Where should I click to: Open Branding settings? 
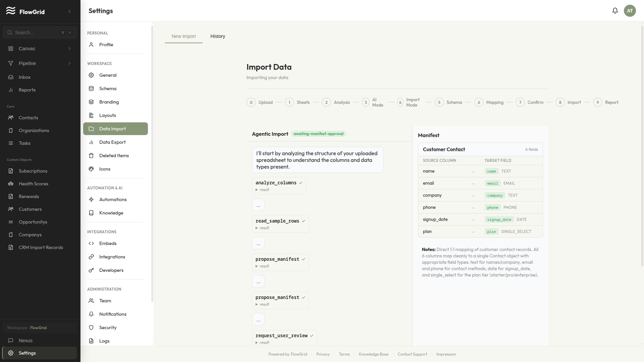coord(115,102)
